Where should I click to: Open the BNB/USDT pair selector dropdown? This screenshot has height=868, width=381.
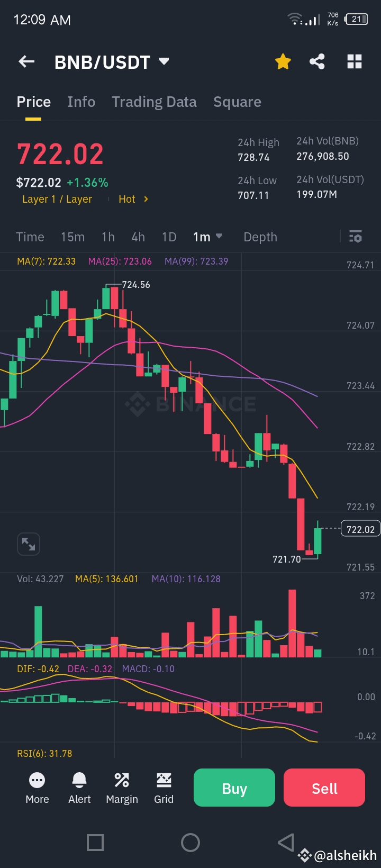[x=164, y=61]
